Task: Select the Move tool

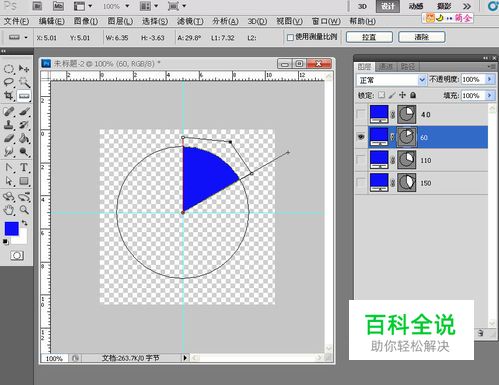Action: click(24, 69)
